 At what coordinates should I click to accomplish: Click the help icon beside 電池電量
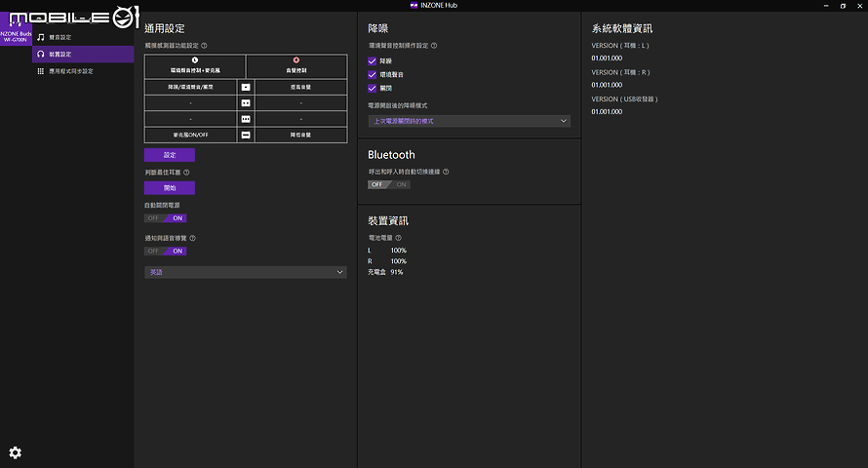pyautogui.click(x=398, y=238)
